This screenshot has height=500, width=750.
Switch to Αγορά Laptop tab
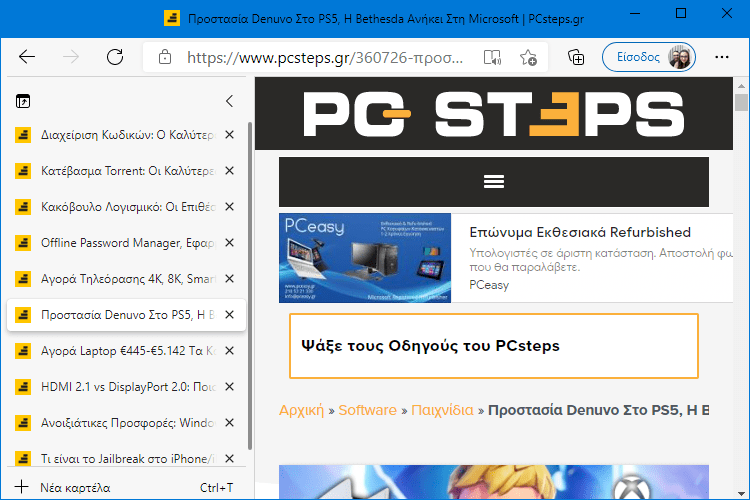[x=128, y=351]
